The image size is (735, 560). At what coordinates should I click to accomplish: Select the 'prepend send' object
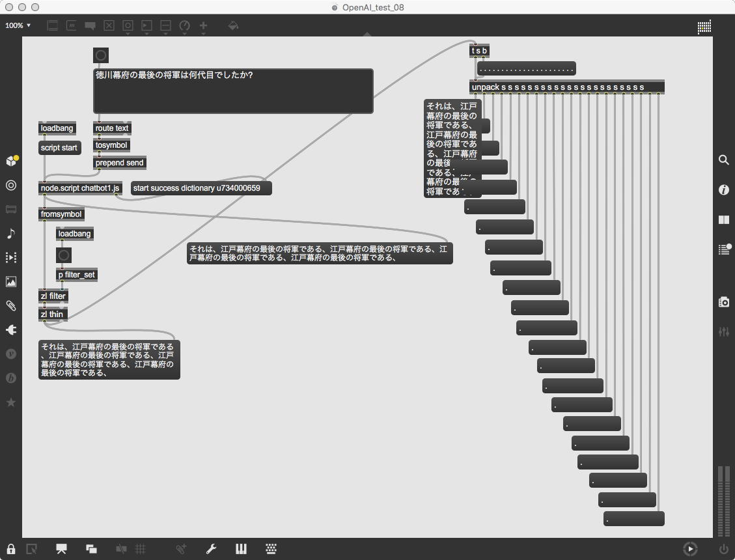tap(120, 163)
